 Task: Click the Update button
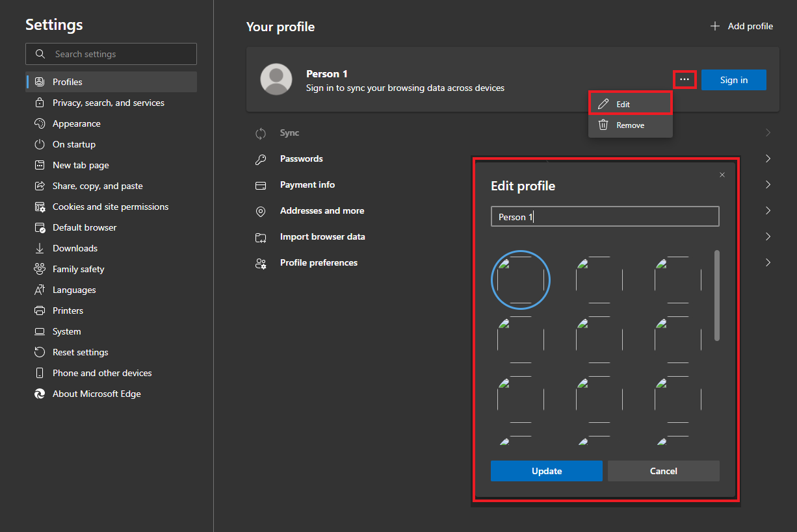(x=546, y=471)
